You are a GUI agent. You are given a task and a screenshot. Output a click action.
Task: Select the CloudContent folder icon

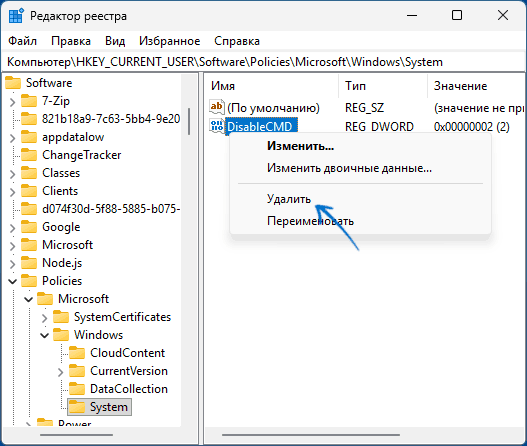(77, 353)
